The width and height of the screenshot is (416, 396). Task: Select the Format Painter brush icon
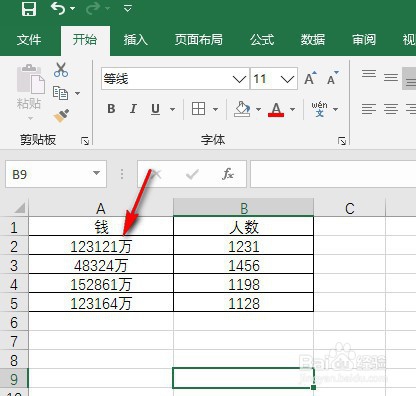[61, 116]
